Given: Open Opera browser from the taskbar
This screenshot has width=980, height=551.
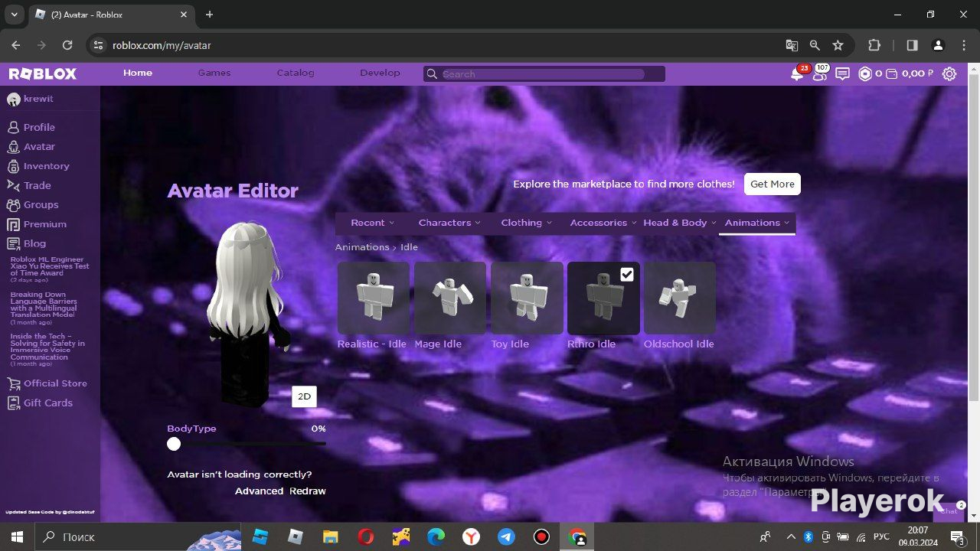Looking at the screenshot, I should 366,536.
